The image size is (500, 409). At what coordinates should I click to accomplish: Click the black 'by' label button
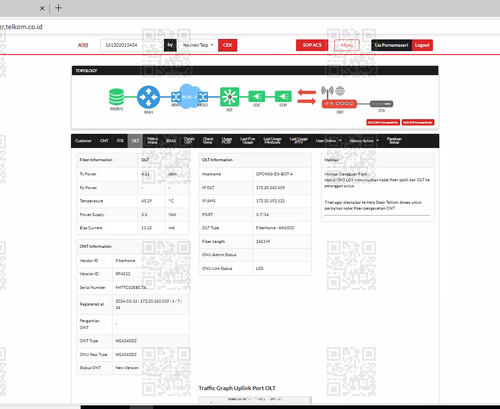[170, 45]
